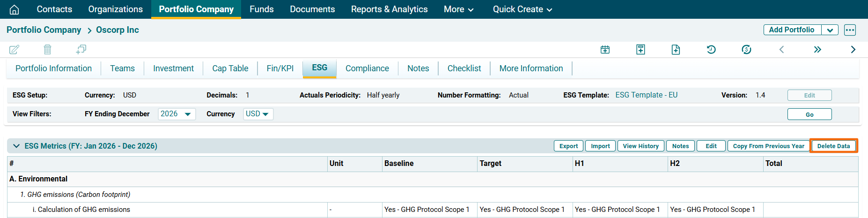Image resolution: width=868 pixels, height=218 pixels.
Task: Click the Delete Data button
Action: click(x=833, y=146)
